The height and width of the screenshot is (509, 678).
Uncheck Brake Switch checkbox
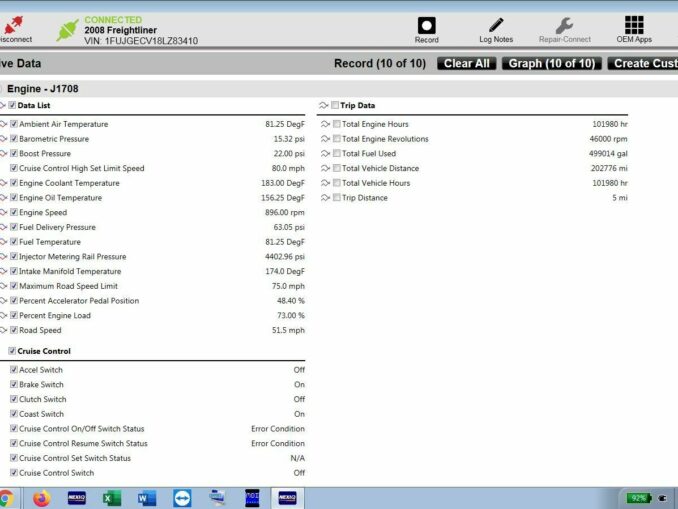pos(14,384)
